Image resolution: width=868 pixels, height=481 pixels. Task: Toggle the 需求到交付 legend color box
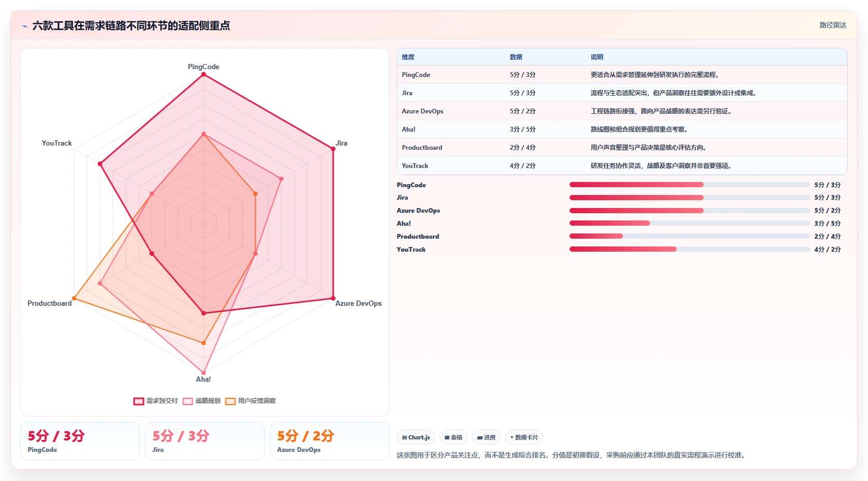point(138,401)
